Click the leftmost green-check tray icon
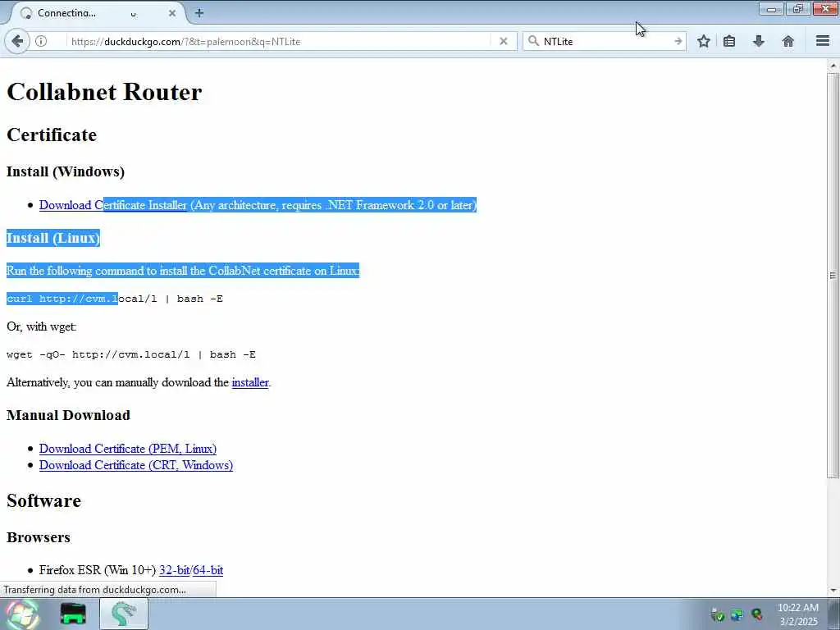Viewport: 840px width, 630px height. point(717,614)
